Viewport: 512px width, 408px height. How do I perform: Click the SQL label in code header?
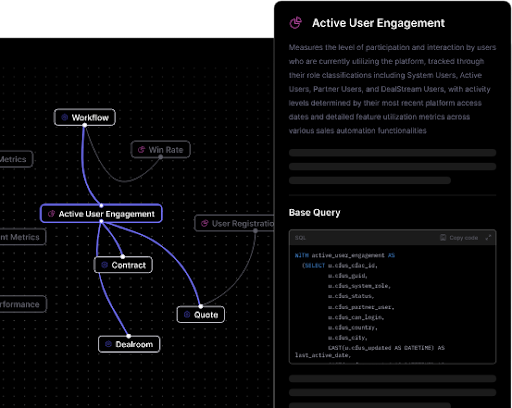coord(300,238)
